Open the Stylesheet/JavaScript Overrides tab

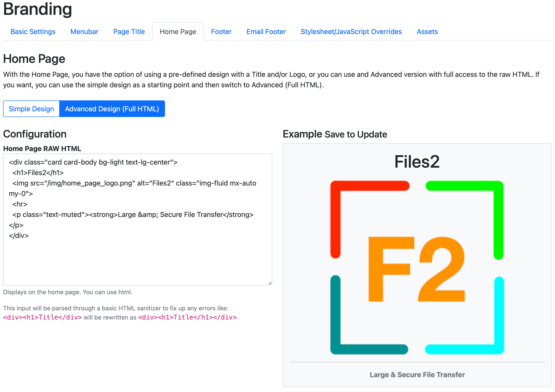point(351,31)
